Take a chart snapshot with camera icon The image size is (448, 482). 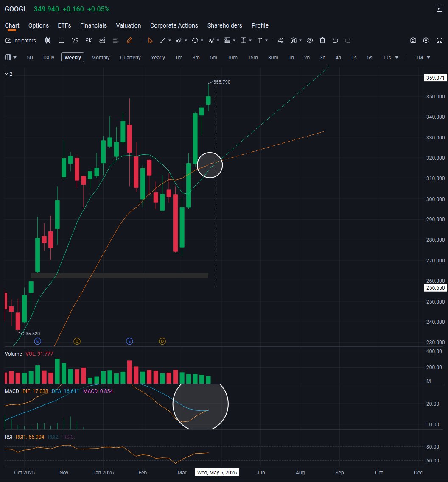pyautogui.click(x=413, y=41)
